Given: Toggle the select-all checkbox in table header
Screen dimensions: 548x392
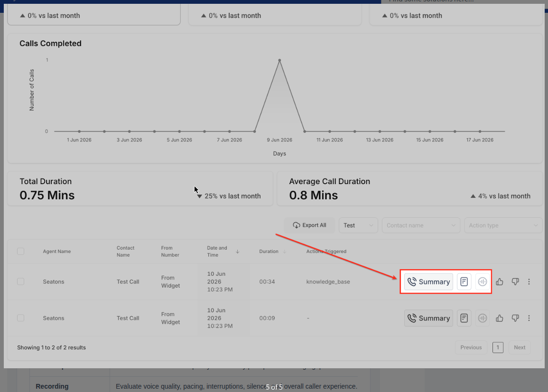Looking at the screenshot, I should [20, 251].
